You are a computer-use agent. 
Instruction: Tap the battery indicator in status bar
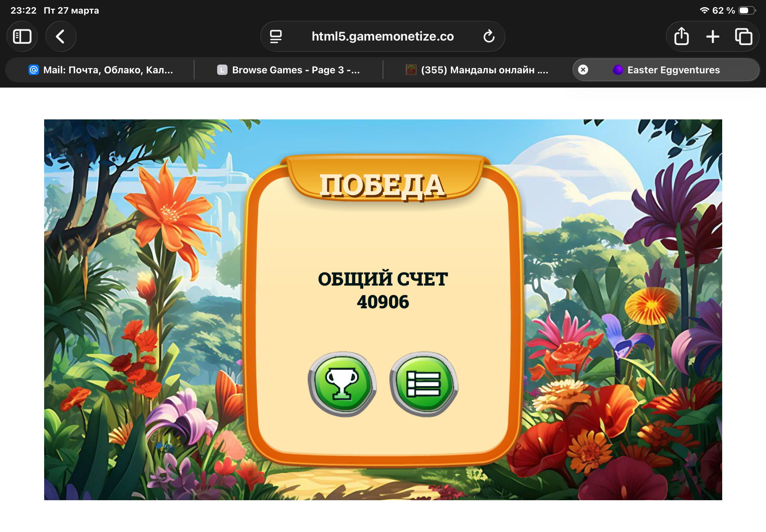click(x=747, y=10)
